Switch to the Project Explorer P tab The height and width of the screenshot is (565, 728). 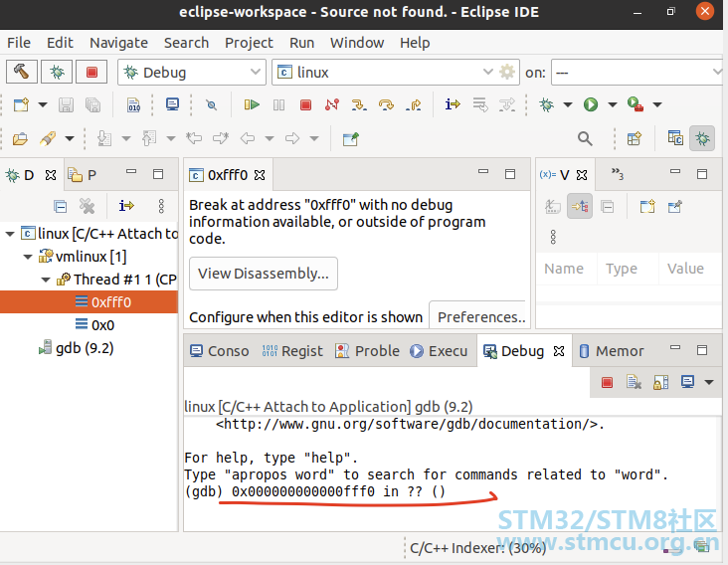[x=83, y=175]
